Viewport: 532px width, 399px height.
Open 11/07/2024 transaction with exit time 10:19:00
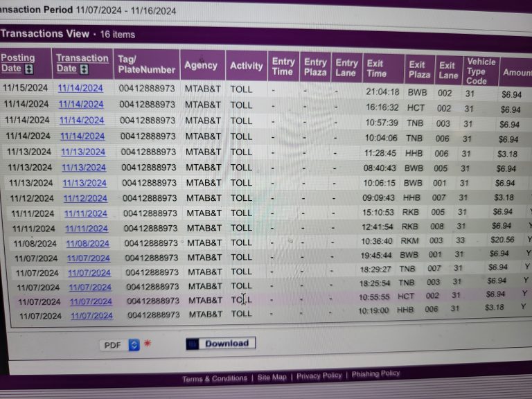click(91, 316)
